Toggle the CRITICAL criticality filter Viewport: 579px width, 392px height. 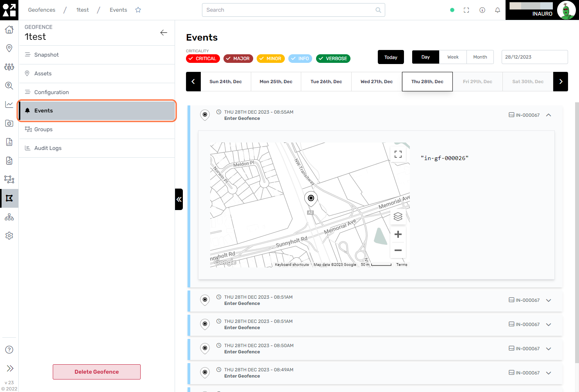(x=203, y=59)
